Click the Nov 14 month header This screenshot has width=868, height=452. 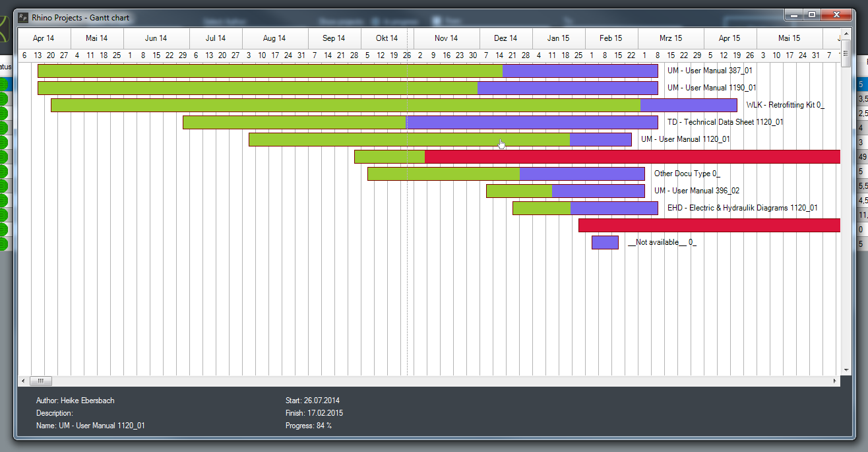pyautogui.click(x=446, y=38)
